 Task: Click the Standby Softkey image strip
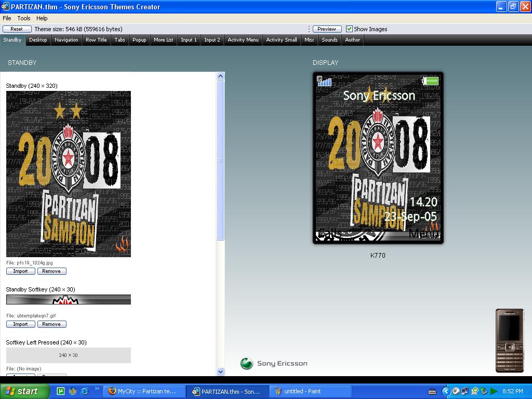[x=69, y=299]
